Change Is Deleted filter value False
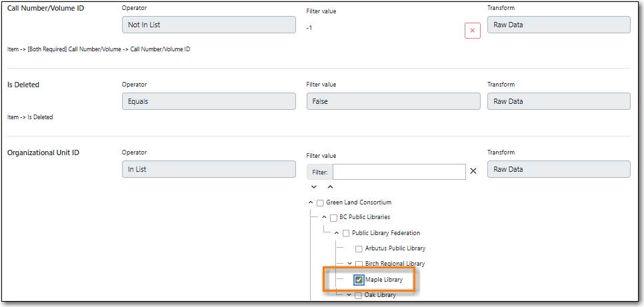 (393, 101)
